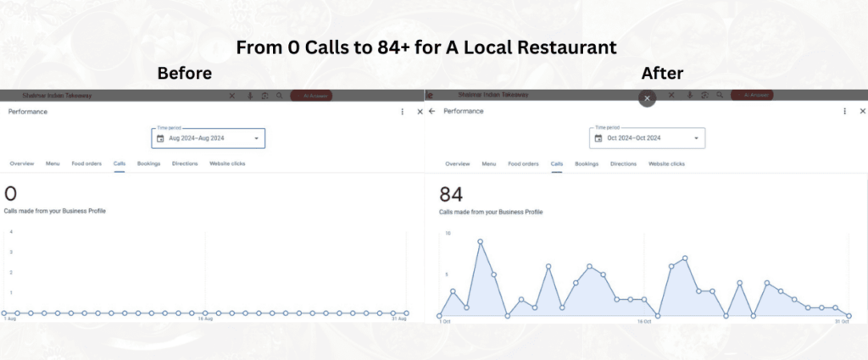Select the Calls tab in the Before panel
This screenshot has width=868, height=360.
120,163
